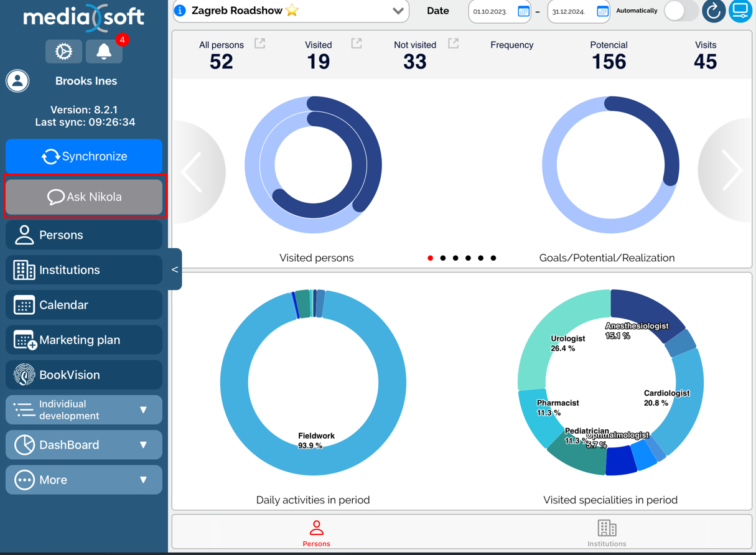This screenshot has height=555, width=756.
Task: Open All persons external link icon
Action: click(260, 44)
